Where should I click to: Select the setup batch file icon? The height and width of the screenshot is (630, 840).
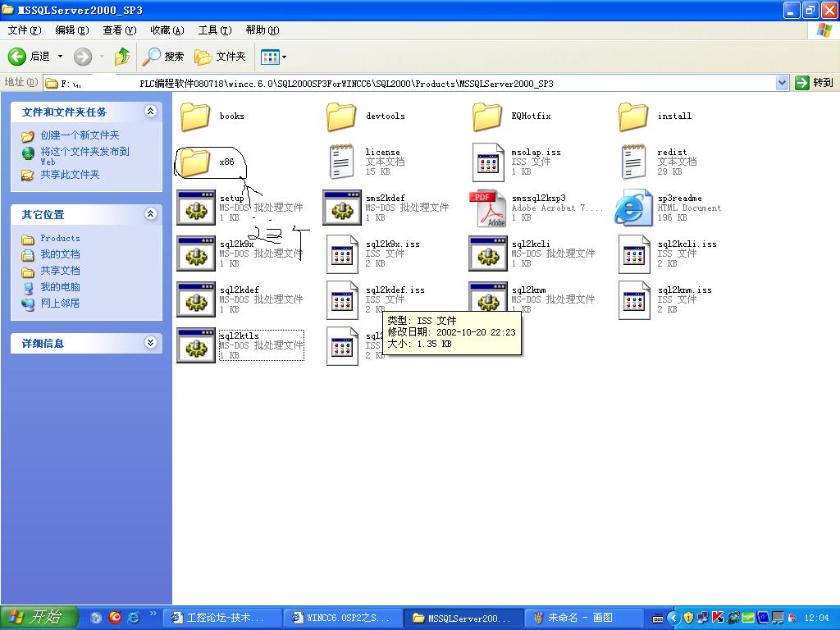pos(196,208)
